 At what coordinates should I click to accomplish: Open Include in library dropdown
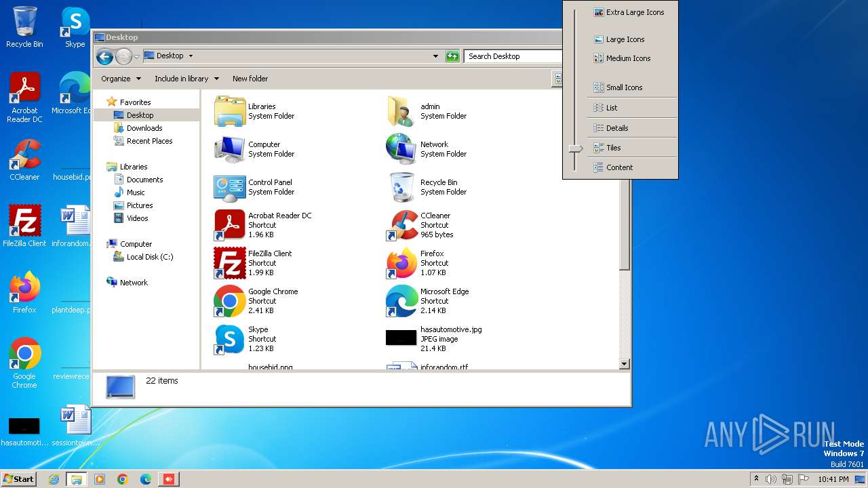point(186,79)
